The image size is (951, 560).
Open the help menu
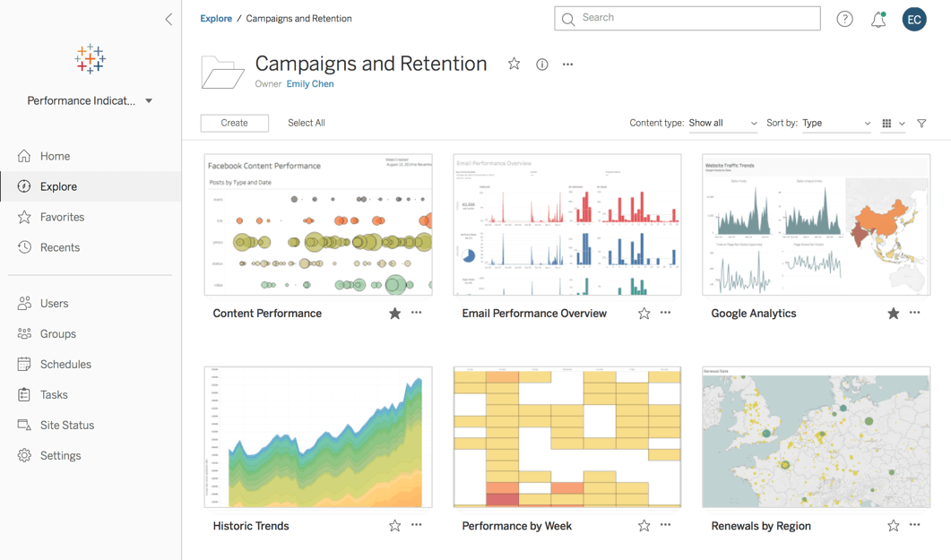pyautogui.click(x=844, y=18)
